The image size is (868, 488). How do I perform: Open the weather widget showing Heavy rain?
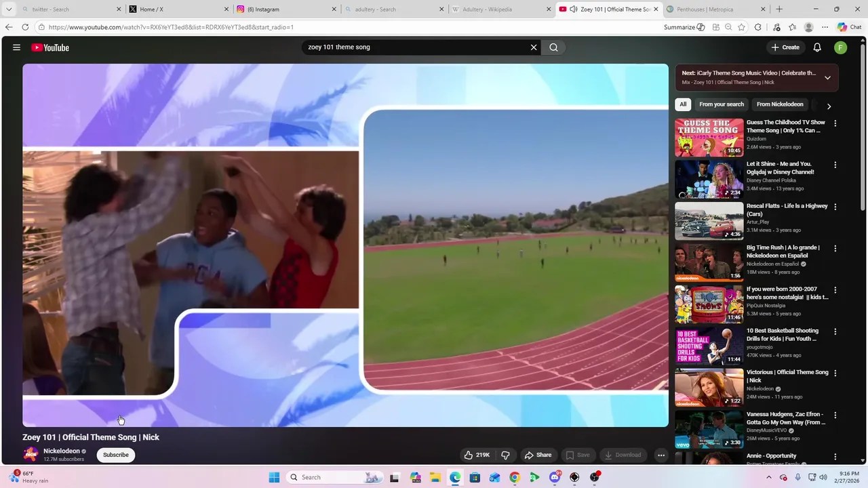[x=29, y=477]
